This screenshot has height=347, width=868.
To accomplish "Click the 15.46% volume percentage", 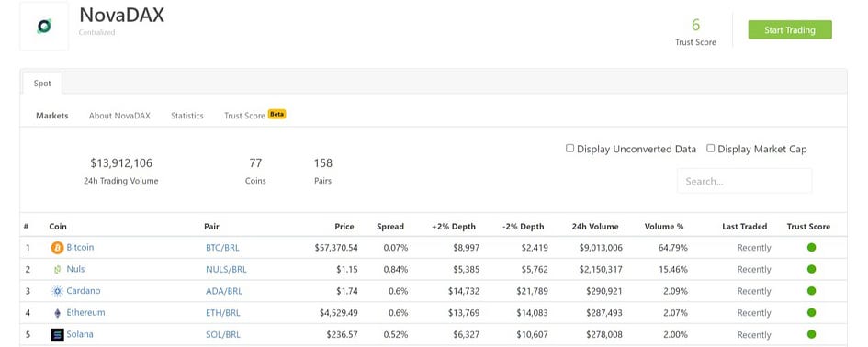I will 673,270.
